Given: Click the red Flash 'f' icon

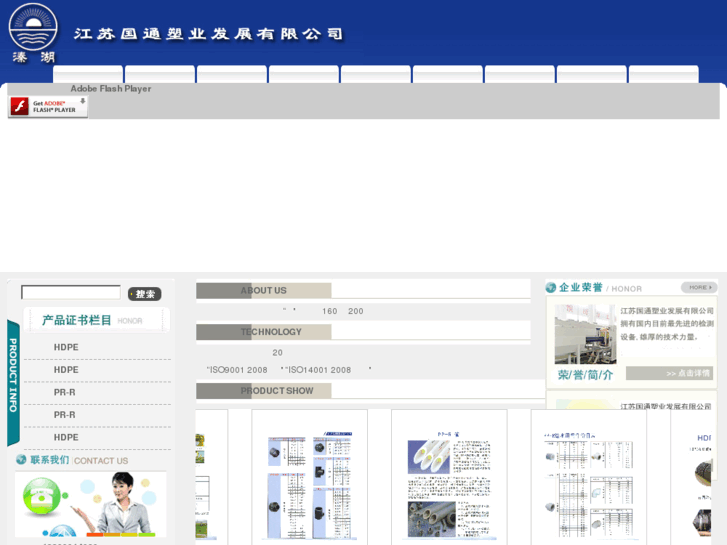Looking at the screenshot, I should coord(19,107).
